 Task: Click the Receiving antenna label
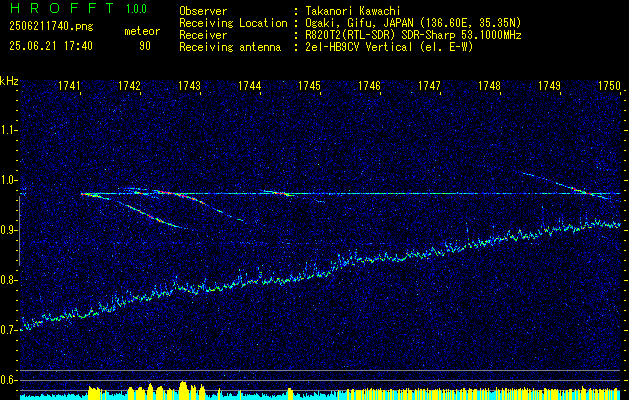point(230,47)
